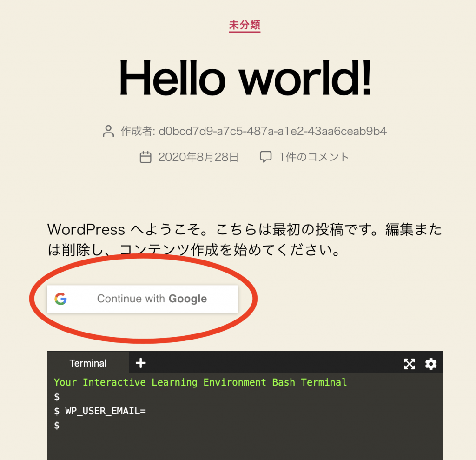476x460 pixels.
Task: Open terminal settings gear
Action: 431,364
